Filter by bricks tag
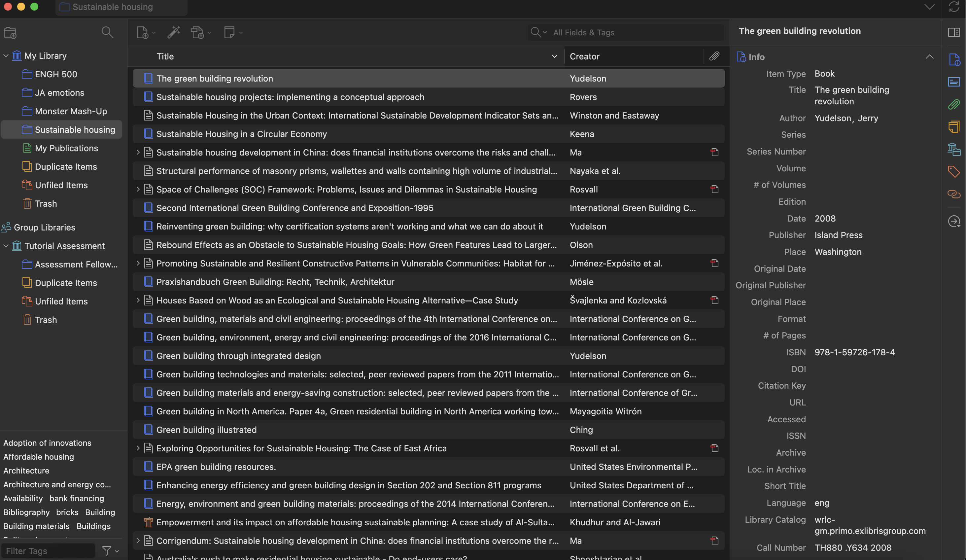This screenshot has width=966, height=560. [x=67, y=512]
